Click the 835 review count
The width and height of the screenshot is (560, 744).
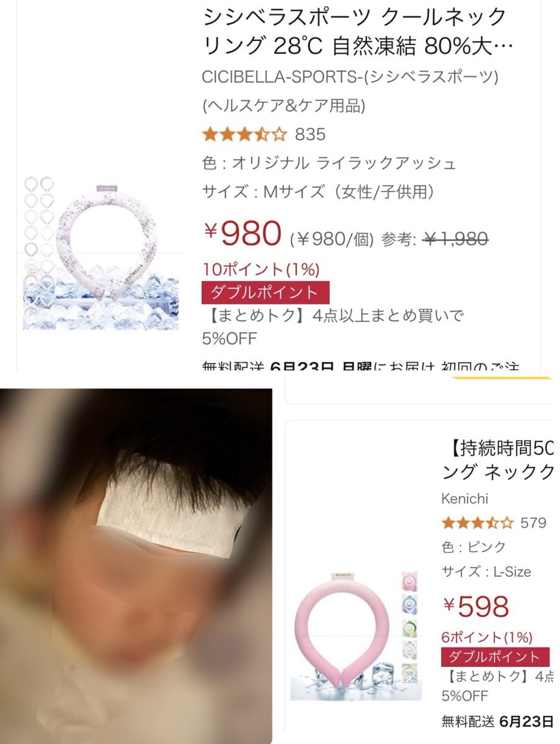310,134
